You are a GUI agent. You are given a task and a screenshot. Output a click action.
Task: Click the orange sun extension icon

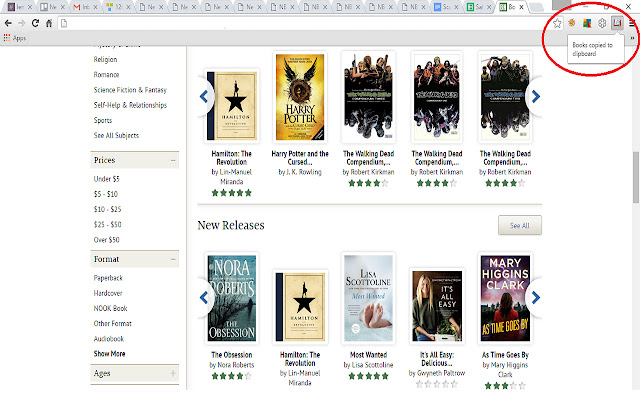[x=572, y=23]
